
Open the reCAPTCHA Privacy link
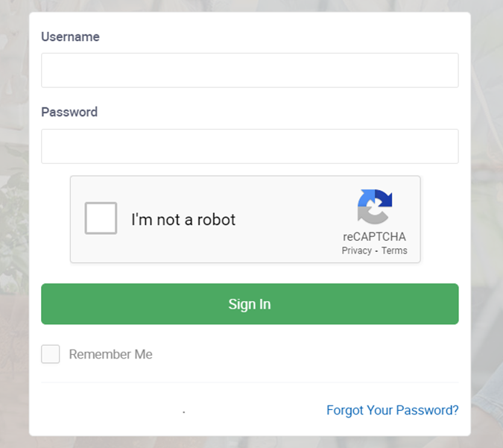point(356,250)
